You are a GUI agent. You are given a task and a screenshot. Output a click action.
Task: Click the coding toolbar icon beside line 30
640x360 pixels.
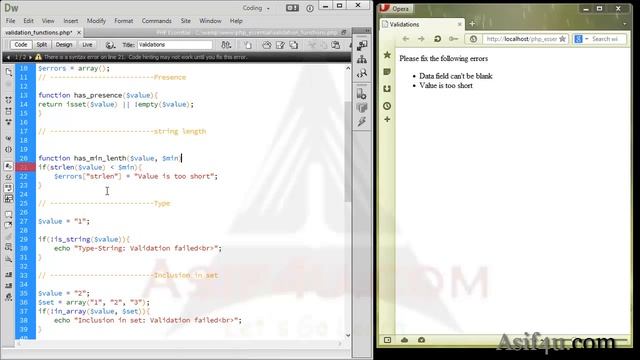coord(9,247)
